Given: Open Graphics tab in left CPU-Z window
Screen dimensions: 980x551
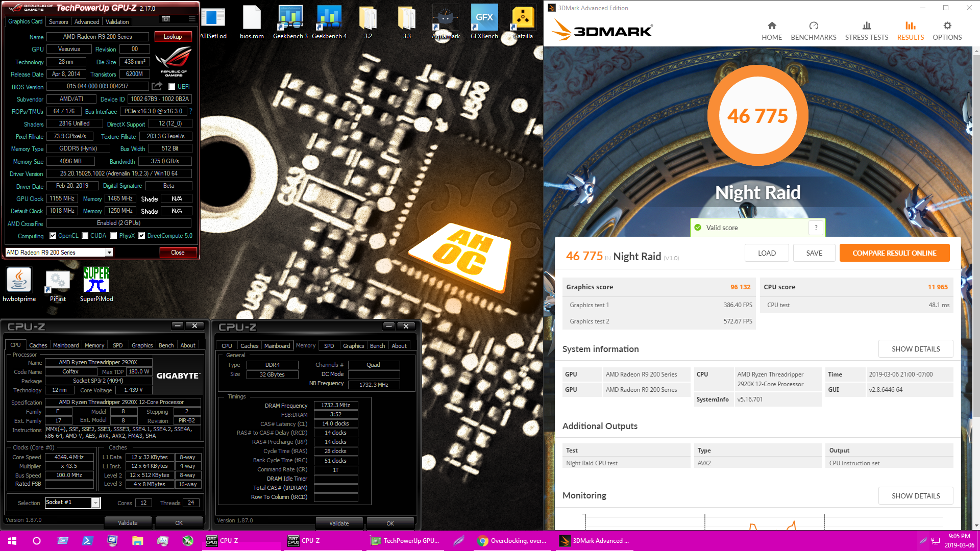Looking at the screenshot, I should [x=142, y=345].
